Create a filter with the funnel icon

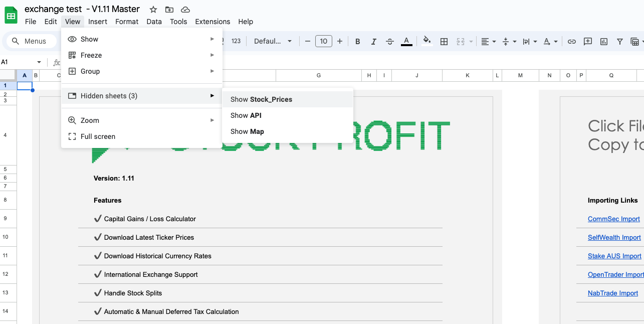pos(620,41)
